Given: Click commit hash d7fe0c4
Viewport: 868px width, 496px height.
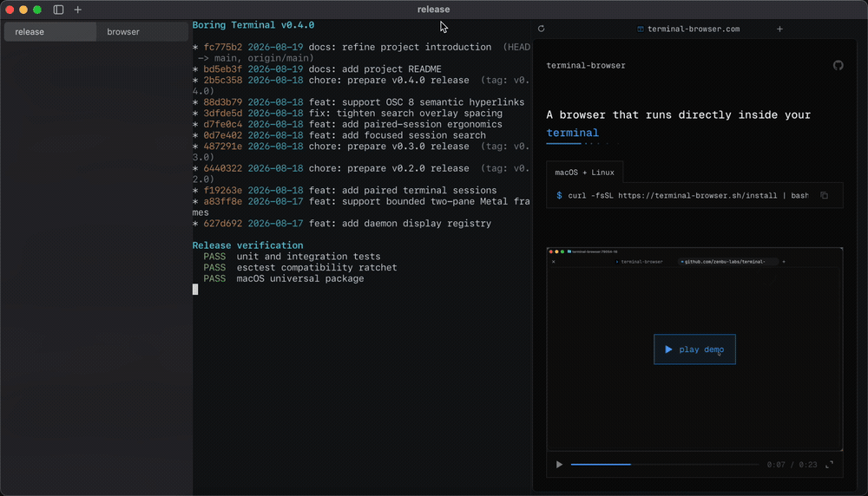Looking at the screenshot, I should 222,124.
